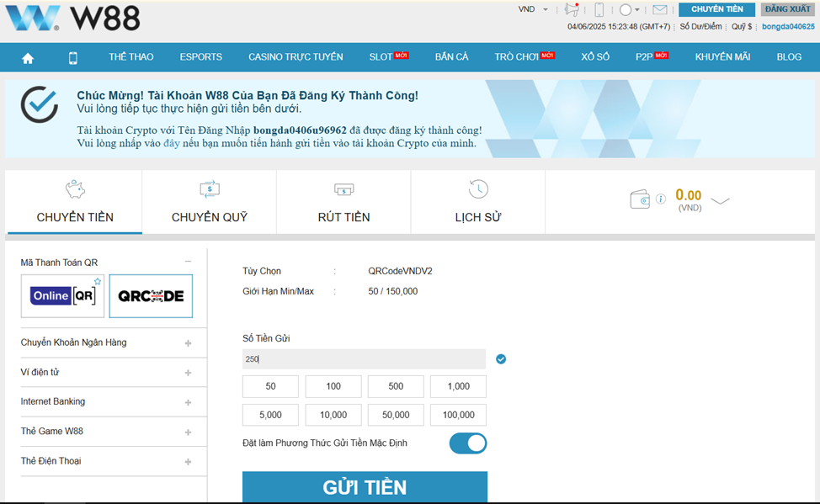
Task: Open KHUYẾN MÃI menu
Action: 722,57
